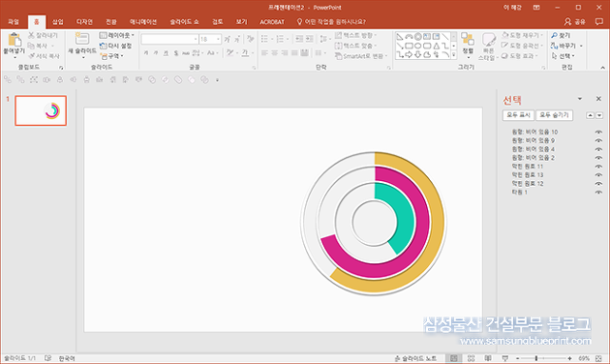
Task: Open the ACROBAT tab
Action: [x=272, y=21]
